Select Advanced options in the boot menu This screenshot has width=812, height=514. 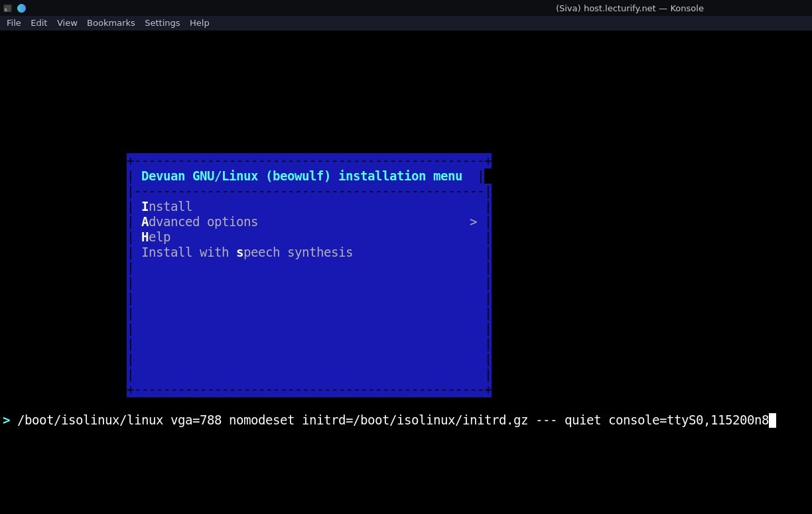(x=200, y=222)
